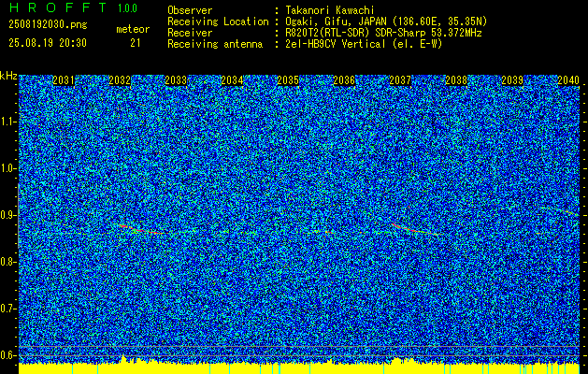Click the small echo near 2036
The width and height of the screenshot is (588, 374).
coord(329,233)
